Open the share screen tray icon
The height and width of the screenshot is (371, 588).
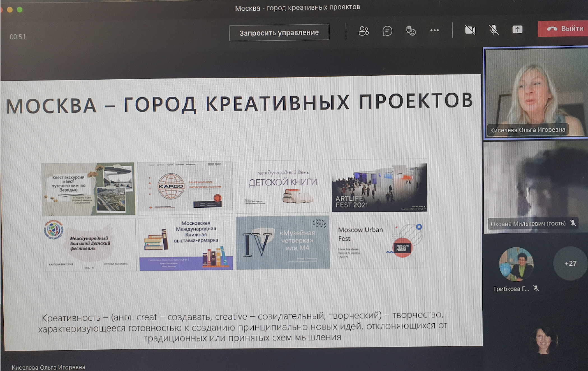[517, 30]
